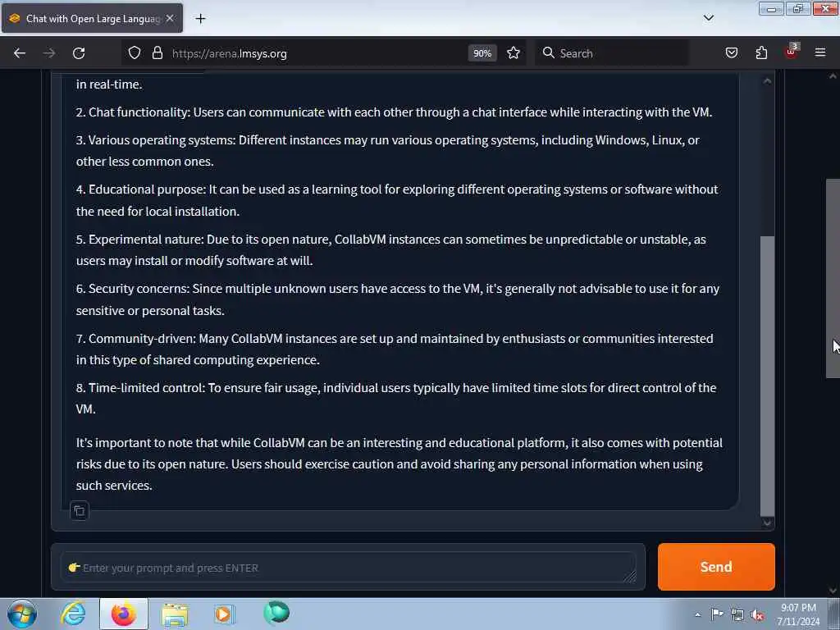Select the Chat with Open Large Language tab

click(92, 19)
